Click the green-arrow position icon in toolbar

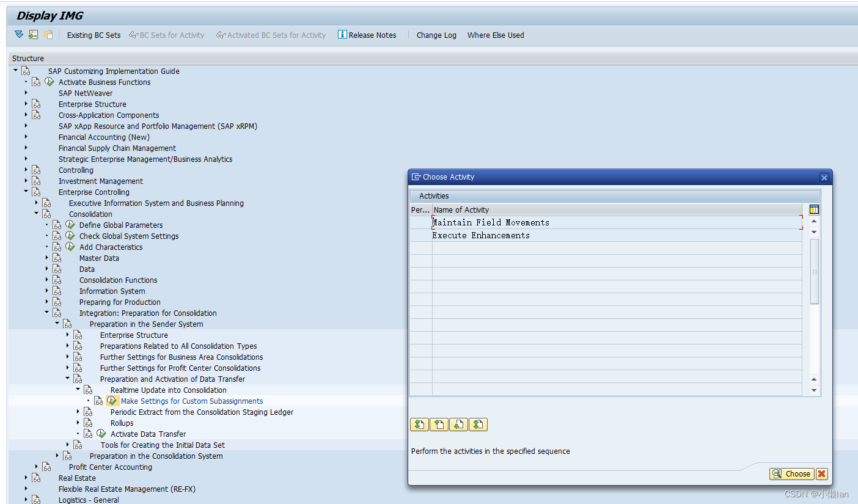[x=33, y=35]
